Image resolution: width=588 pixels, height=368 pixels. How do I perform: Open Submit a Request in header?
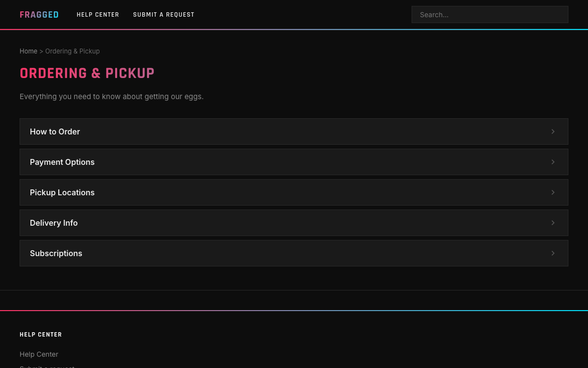tap(164, 15)
